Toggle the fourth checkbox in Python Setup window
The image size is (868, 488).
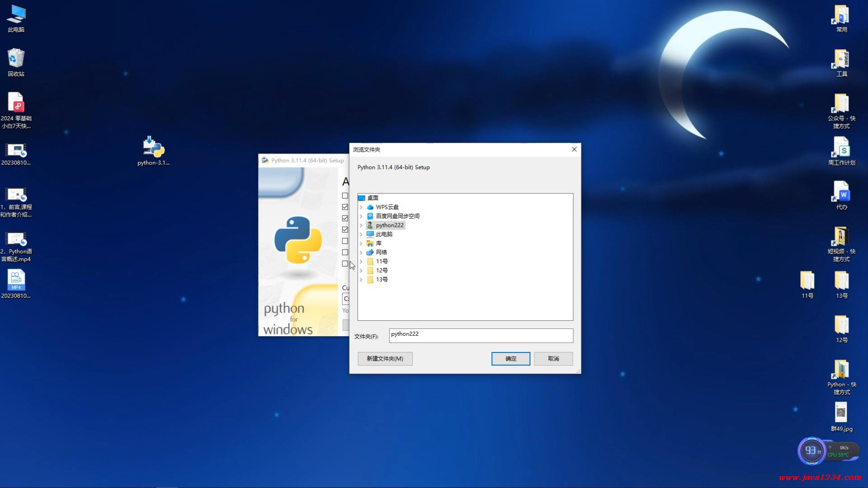click(345, 230)
